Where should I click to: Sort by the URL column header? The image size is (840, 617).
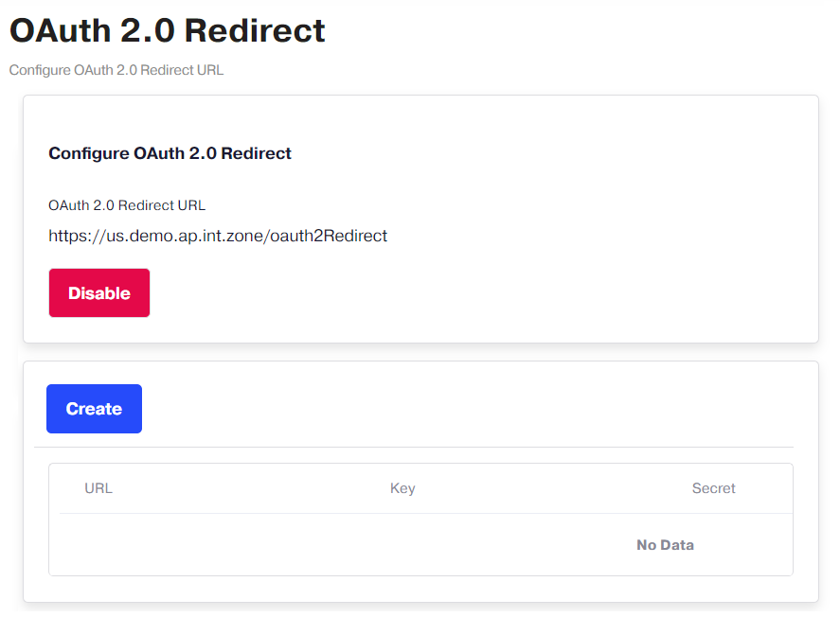(98, 488)
